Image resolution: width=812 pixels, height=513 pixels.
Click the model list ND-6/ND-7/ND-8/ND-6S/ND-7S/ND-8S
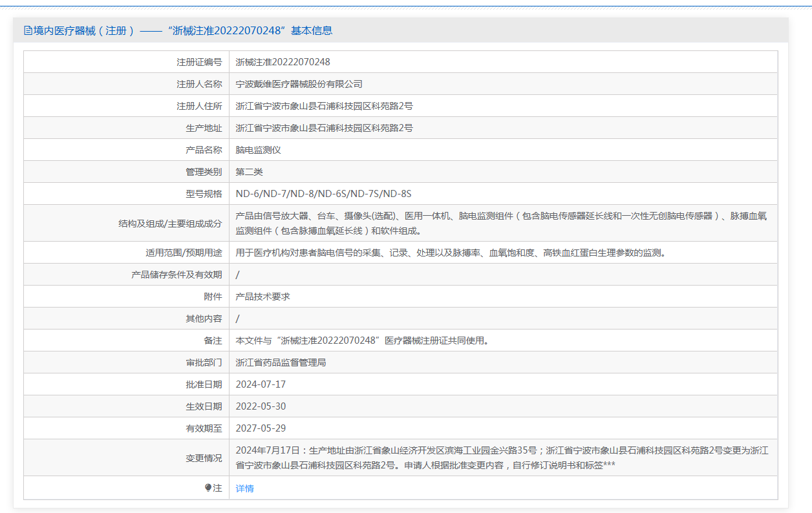[x=323, y=194]
